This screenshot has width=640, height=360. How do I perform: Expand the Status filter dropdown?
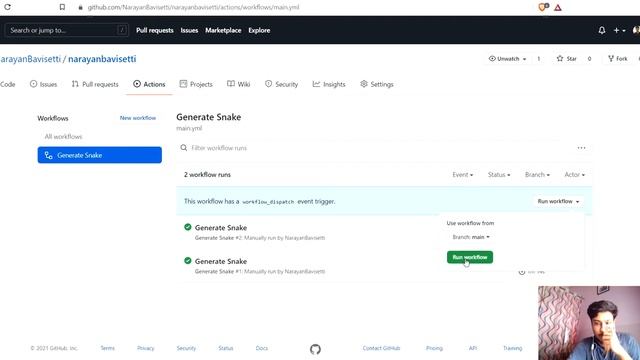tap(499, 175)
